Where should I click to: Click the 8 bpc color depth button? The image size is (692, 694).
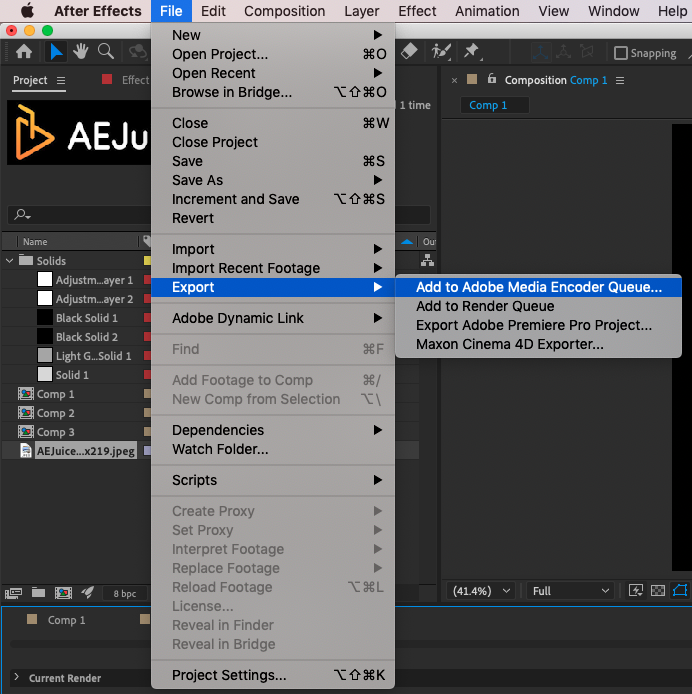click(125, 594)
